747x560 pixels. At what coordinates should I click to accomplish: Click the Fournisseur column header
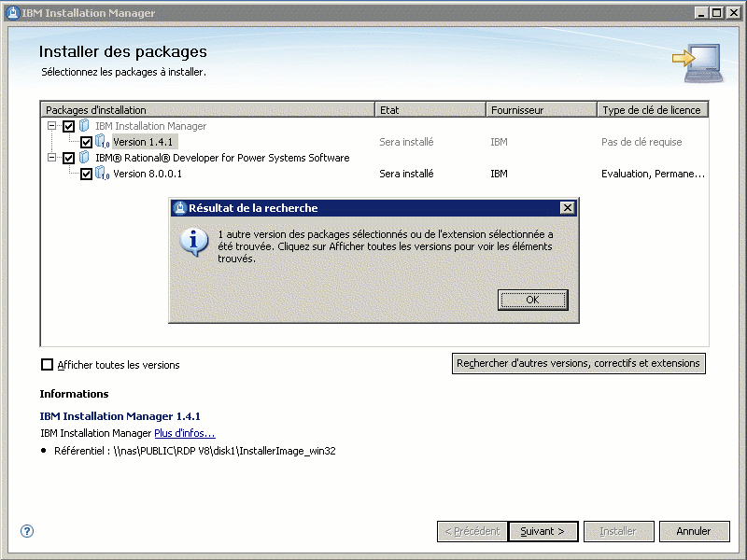(542, 110)
